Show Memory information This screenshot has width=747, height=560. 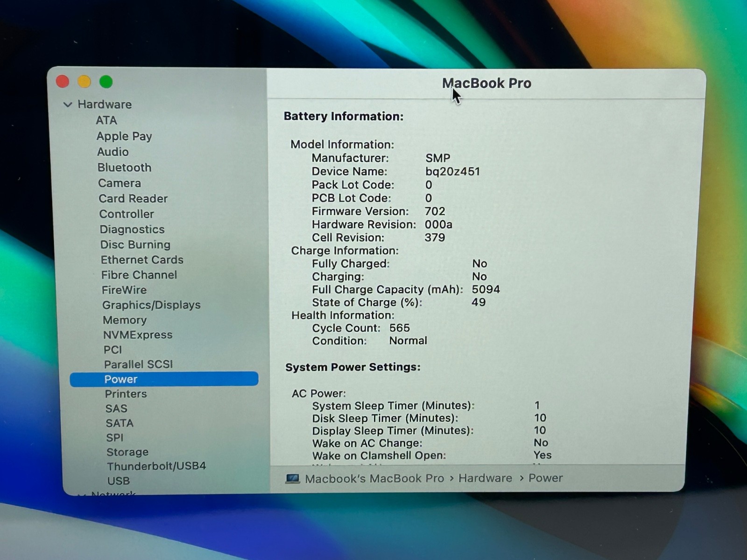tap(125, 320)
